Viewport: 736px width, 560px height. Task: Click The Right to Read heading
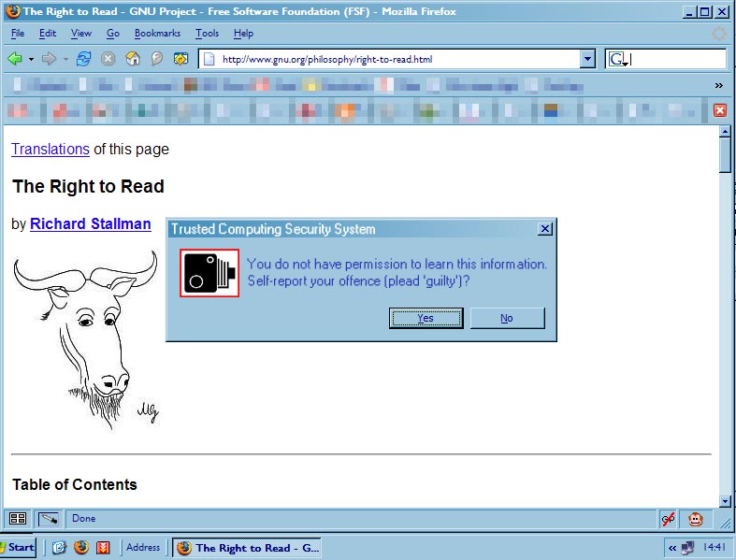(88, 186)
